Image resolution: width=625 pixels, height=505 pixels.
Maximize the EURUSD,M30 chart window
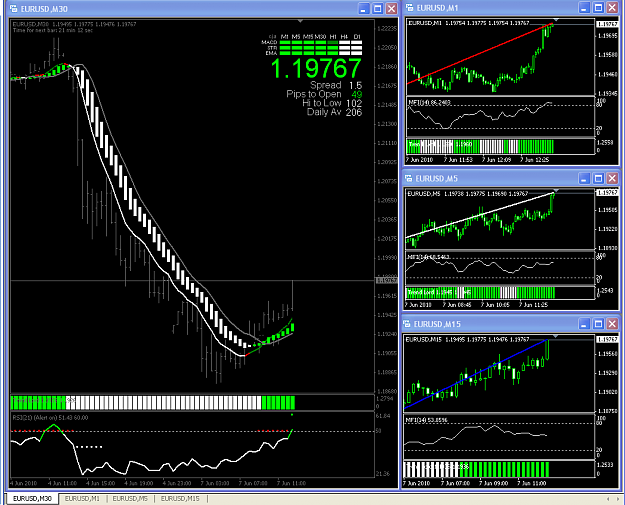(x=377, y=8)
